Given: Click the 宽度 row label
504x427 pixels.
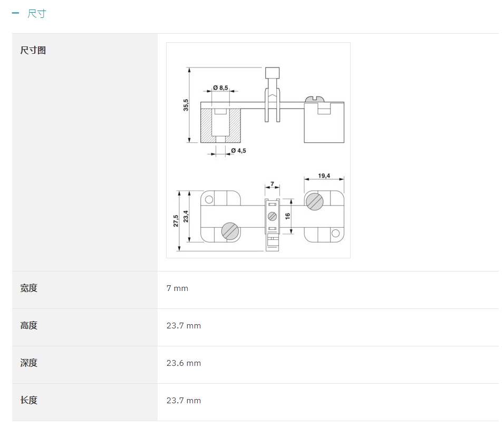Looking at the screenshot, I should [x=28, y=288].
